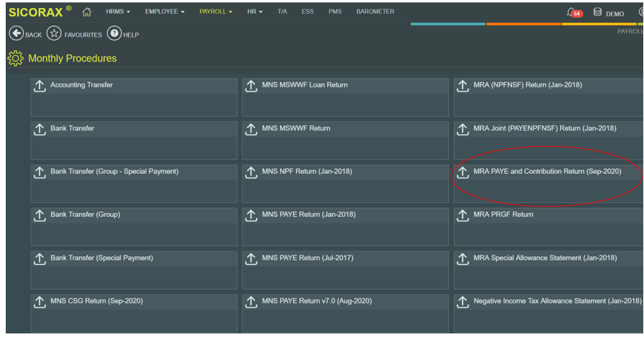The height and width of the screenshot is (337, 644).
Task: Open MNS MSWWF Loan Return text
Action: [305, 85]
